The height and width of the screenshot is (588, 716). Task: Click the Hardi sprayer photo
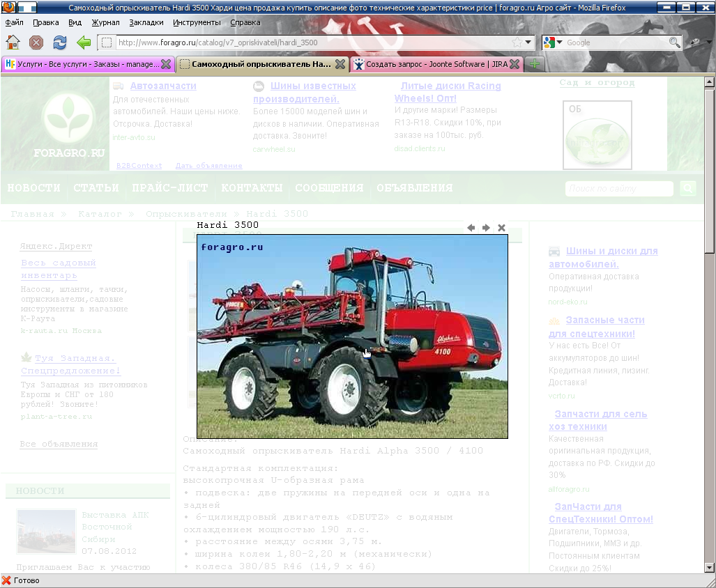[353, 336]
